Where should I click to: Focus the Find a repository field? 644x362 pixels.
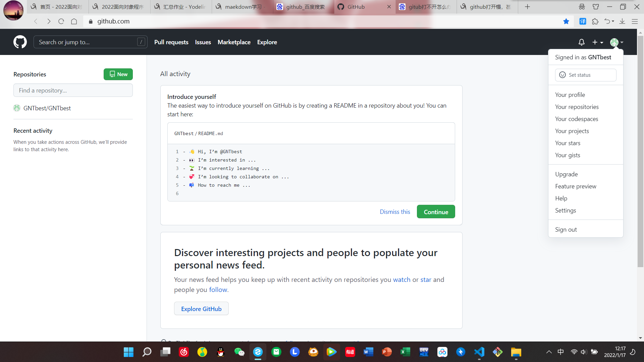[73, 90]
